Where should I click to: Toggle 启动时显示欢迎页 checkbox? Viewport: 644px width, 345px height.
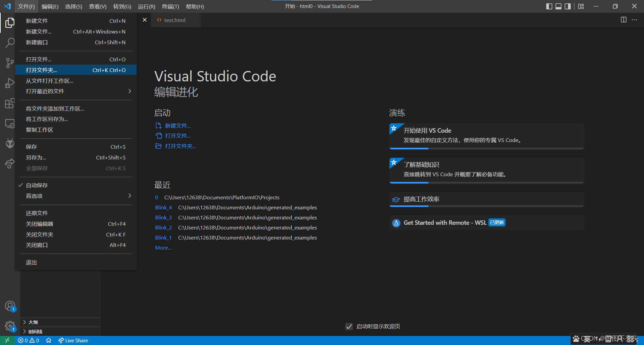[349, 327]
